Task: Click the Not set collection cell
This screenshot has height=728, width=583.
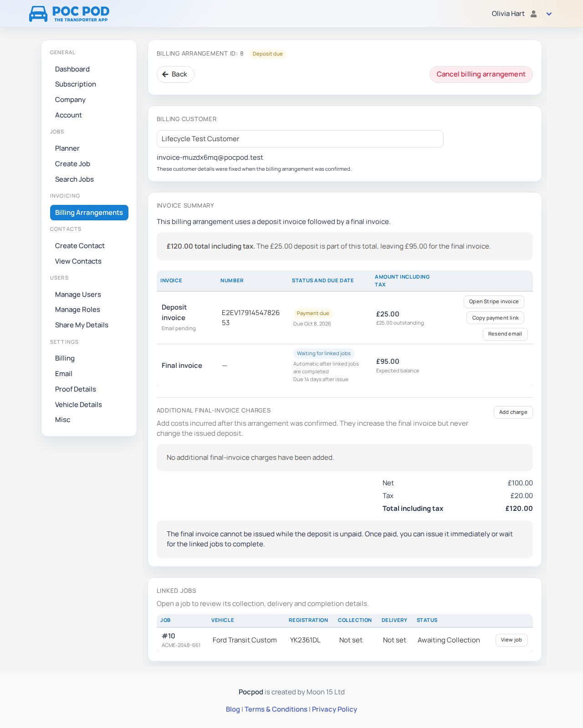Action: 351,640
